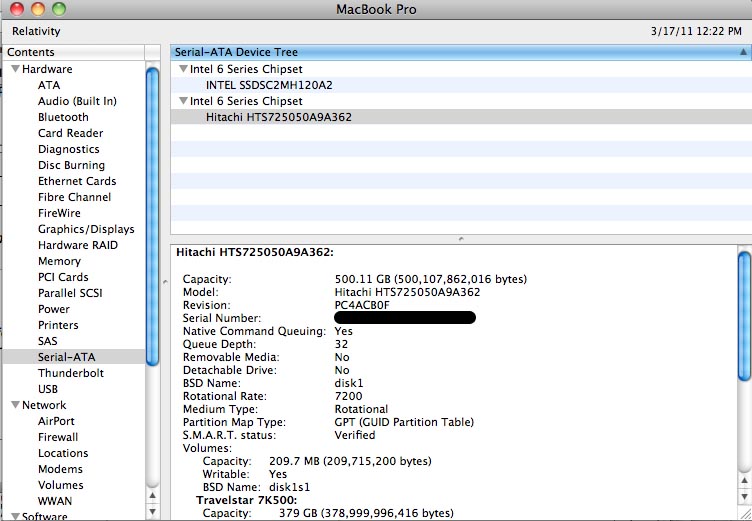This screenshot has width=752, height=521.
Task: Click the sidebar scrollbar down arrow
Action: point(152,511)
